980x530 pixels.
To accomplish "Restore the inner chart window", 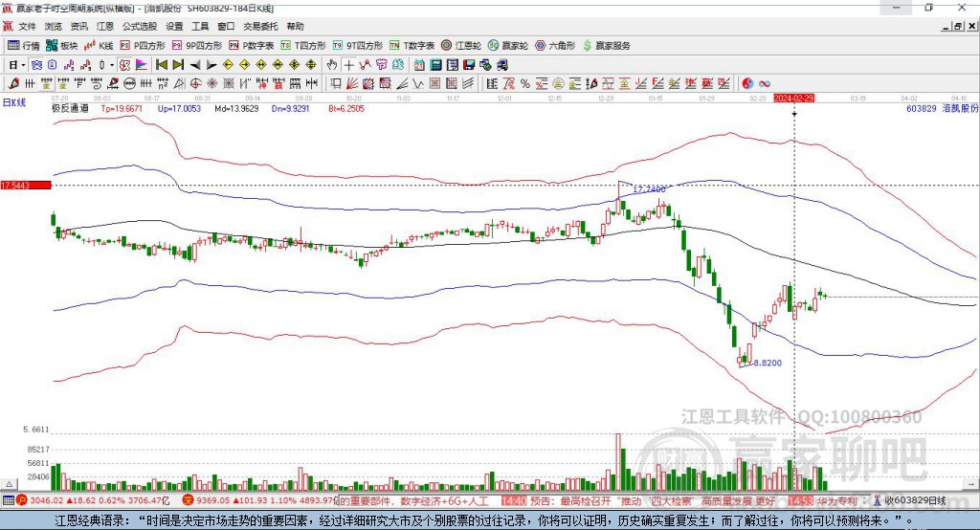I will point(957,26).
